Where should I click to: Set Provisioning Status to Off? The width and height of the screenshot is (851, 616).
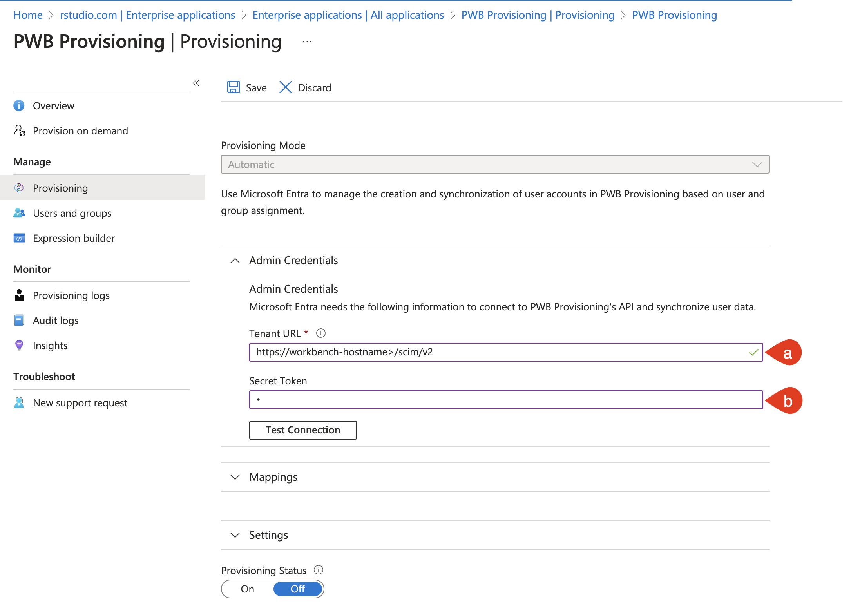click(298, 589)
